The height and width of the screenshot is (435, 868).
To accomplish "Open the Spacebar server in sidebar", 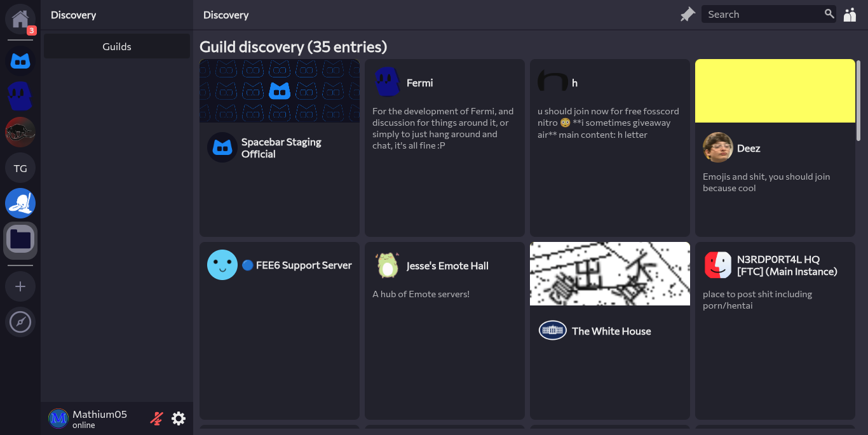I will click(20, 61).
